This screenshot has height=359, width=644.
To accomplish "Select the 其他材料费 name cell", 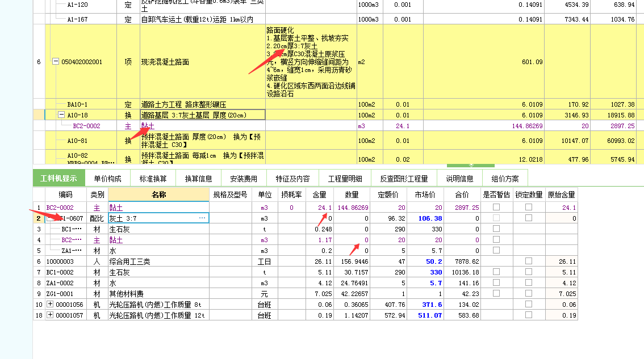I will point(158,294).
